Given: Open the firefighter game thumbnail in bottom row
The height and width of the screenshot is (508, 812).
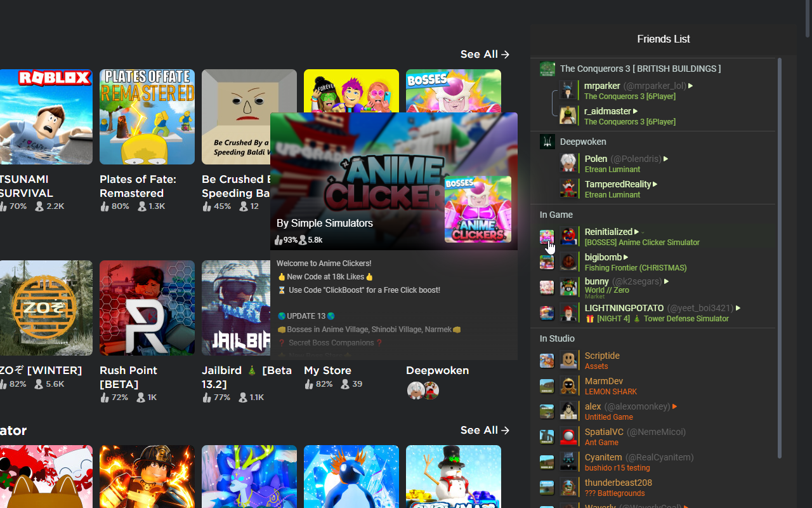Looking at the screenshot, I should (147, 476).
